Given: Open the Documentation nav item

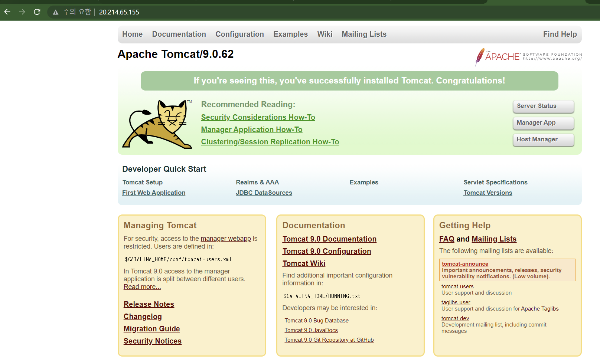Looking at the screenshot, I should (x=179, y=34).
